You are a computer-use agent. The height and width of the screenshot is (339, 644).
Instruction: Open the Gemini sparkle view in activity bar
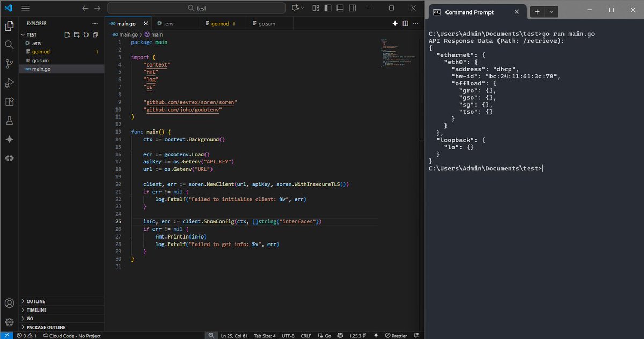[9, 139]
